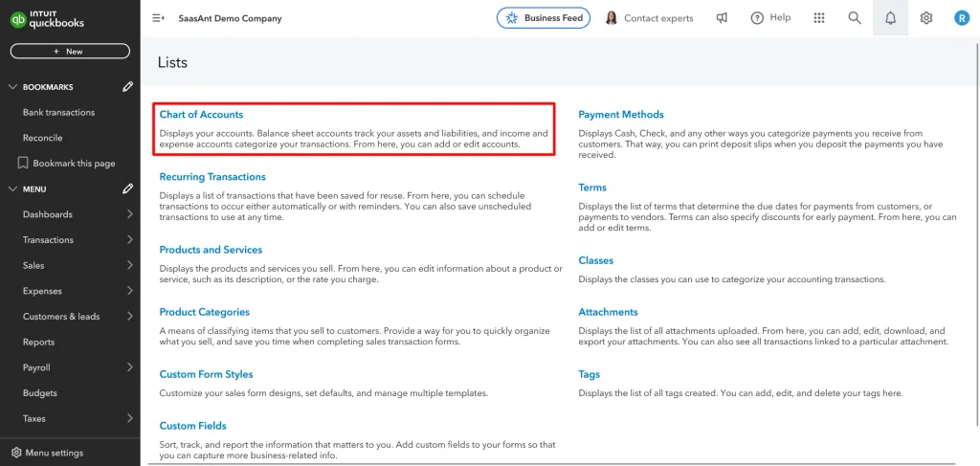980x466 pixels.
Task: Expand the Customers & leads submenu arrow
Action: coord(129,317)
